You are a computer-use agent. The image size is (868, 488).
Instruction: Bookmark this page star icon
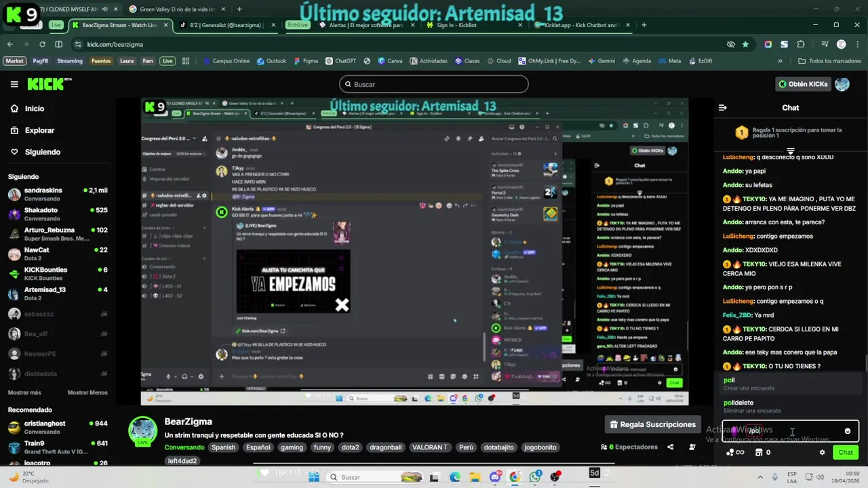[746, 44]
